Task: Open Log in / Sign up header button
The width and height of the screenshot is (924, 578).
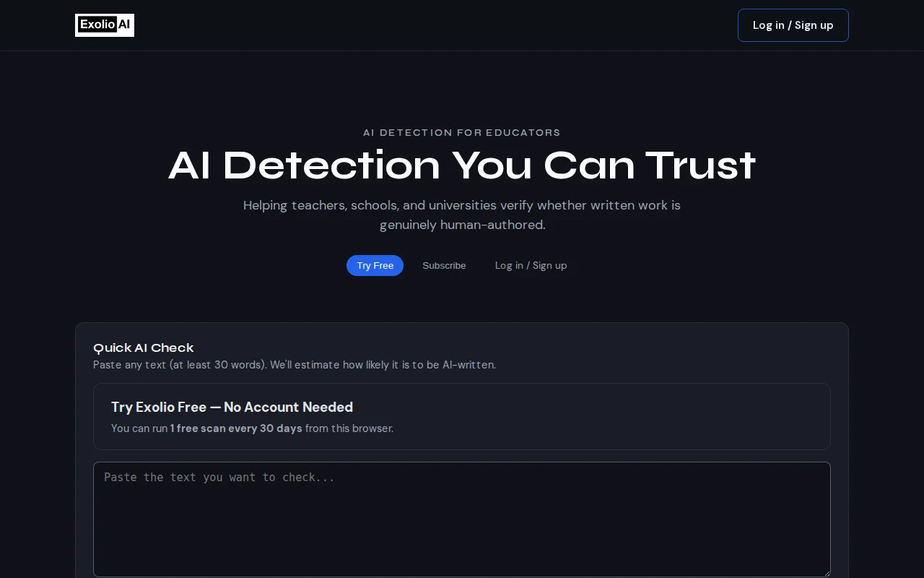Action: point(793,25)
